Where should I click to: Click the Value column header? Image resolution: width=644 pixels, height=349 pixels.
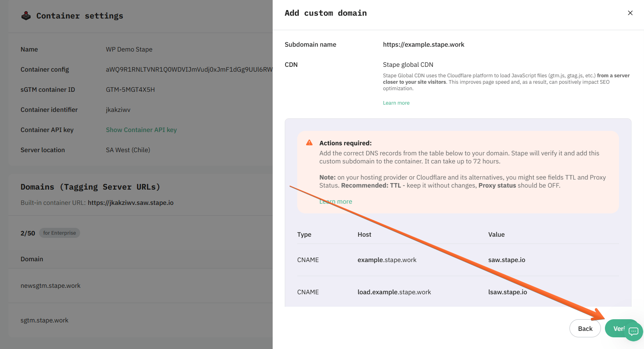click(497, 235)
